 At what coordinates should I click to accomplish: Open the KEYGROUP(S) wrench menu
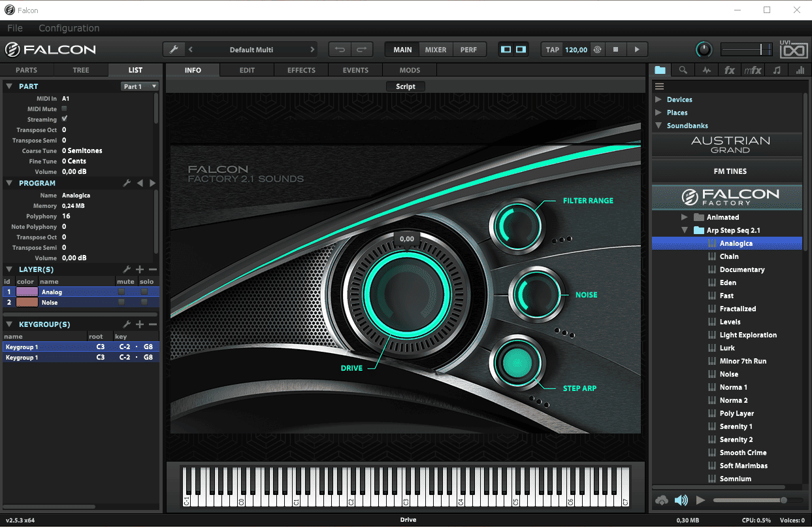(x=127, y=324)
